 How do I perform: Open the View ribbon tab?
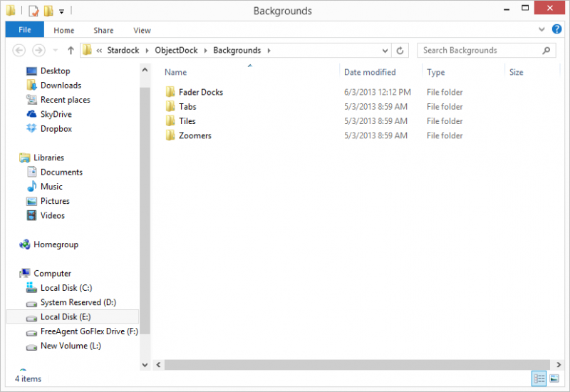142,30
